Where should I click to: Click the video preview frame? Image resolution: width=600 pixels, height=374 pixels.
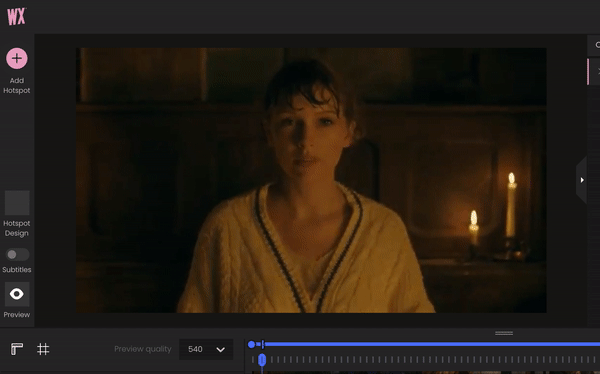[311, 180]
